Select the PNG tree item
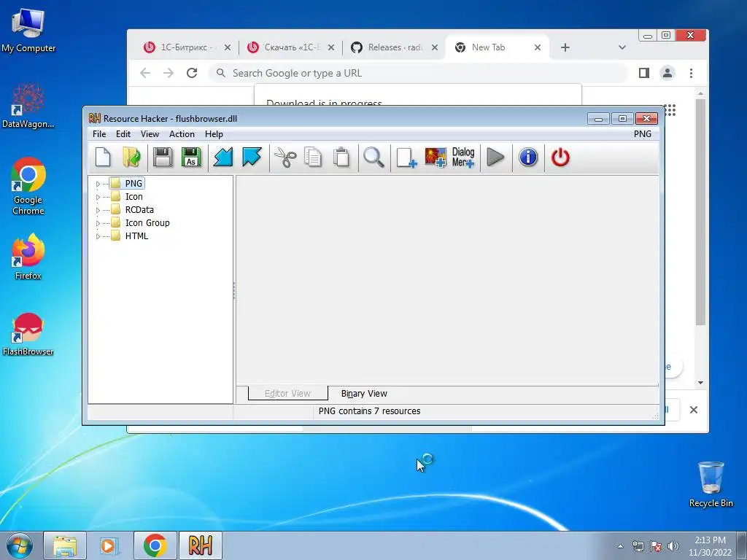Viewport: 747px width, 560px height. [133, 183]
